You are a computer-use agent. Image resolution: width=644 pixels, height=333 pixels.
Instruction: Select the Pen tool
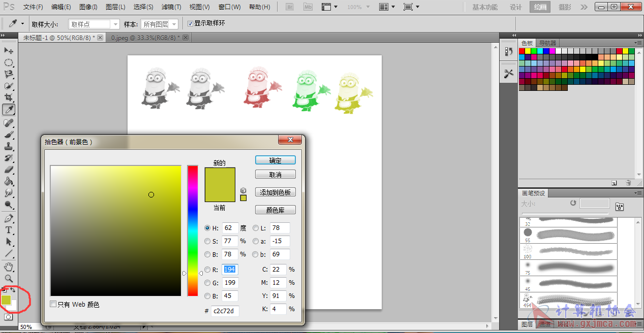tap(9, 218)
